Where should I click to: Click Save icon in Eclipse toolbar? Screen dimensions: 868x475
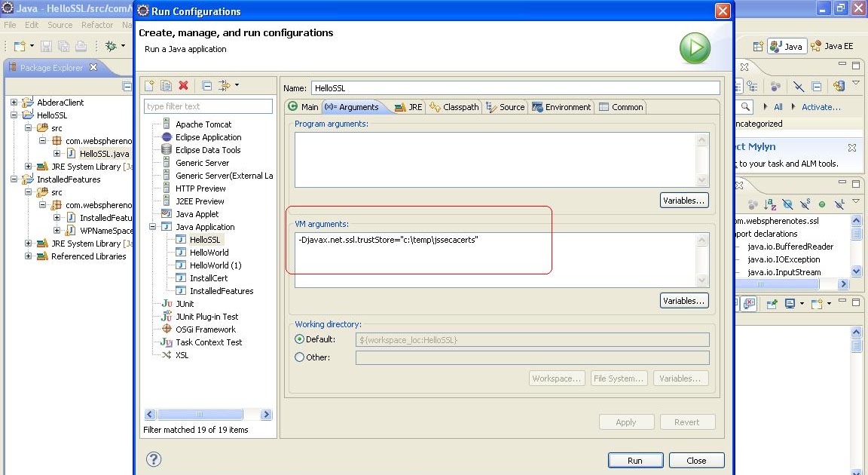[x=46, y=46]
